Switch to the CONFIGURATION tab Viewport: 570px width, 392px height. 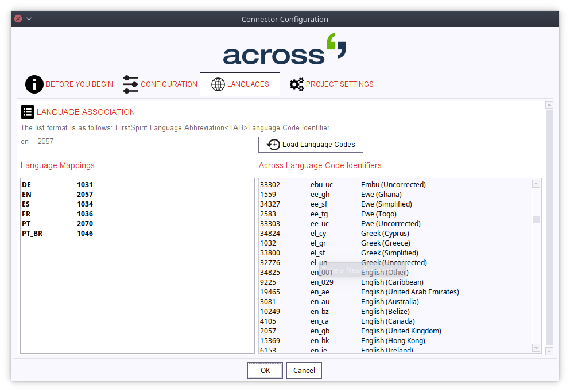click(160, 84)
